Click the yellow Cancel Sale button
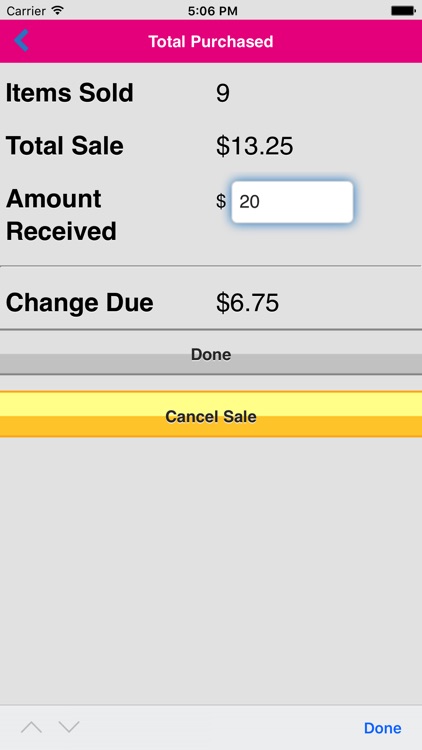This screenshot has height=750, width=422. [211, 415]
